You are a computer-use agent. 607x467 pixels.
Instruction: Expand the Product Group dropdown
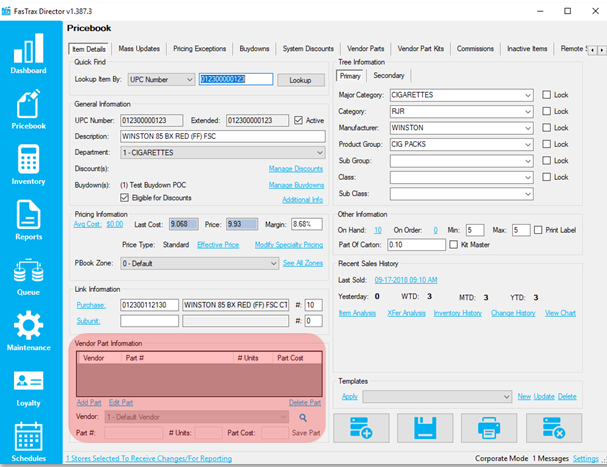point(528,144)
